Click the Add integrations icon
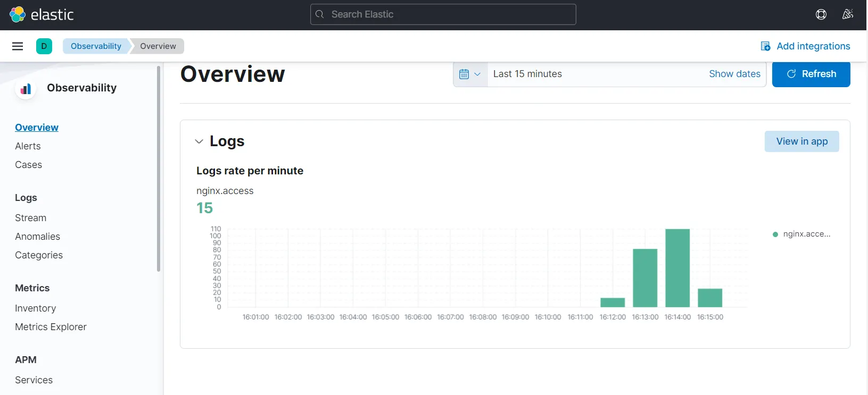The height and width of the screenshot is (395, 868). pos(766,46)
